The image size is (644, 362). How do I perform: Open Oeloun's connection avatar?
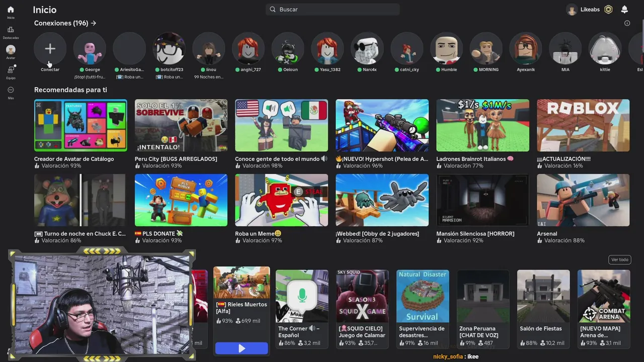pos(288,49)
